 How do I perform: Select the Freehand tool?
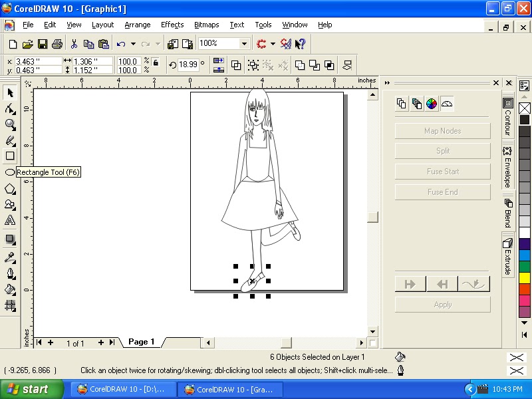coord(10,140)
